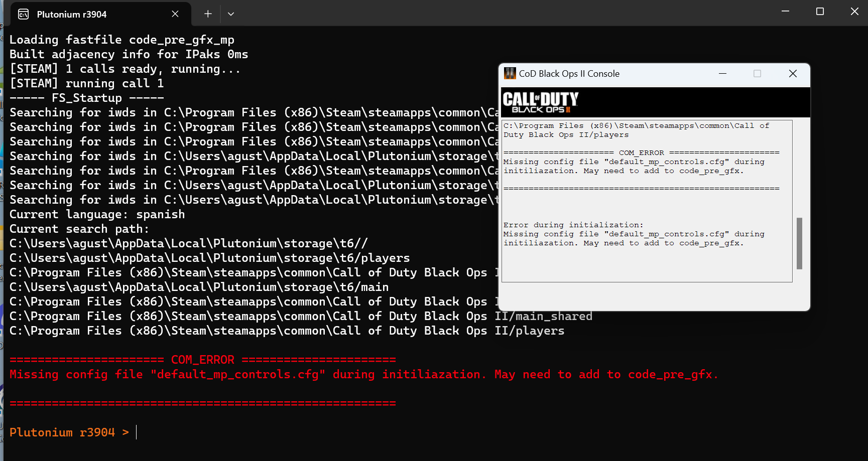Click 'Built adjacency info for IPaks 0ms' line
The height and width of the screenshot is (461, 868).
point(129,54)
